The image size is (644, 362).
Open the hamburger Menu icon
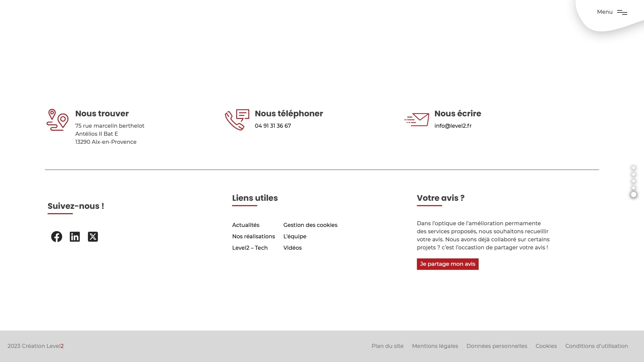pyautogui.click(x=622, y=12)
